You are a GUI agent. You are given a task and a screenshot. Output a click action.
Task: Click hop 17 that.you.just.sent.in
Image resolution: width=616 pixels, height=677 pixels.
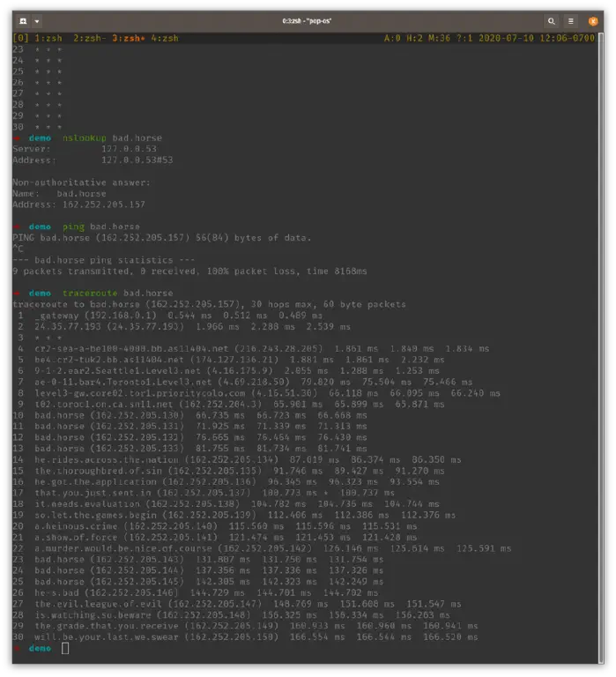(93, 493)
